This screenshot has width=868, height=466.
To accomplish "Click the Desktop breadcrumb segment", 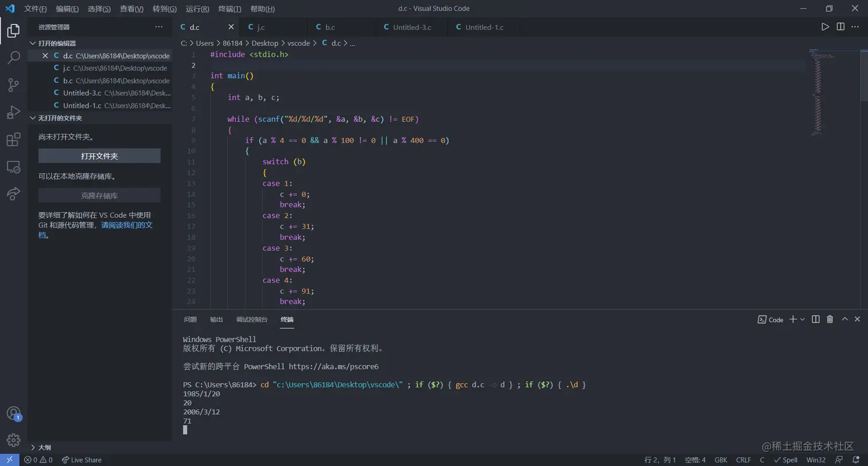I will point(265,43).
